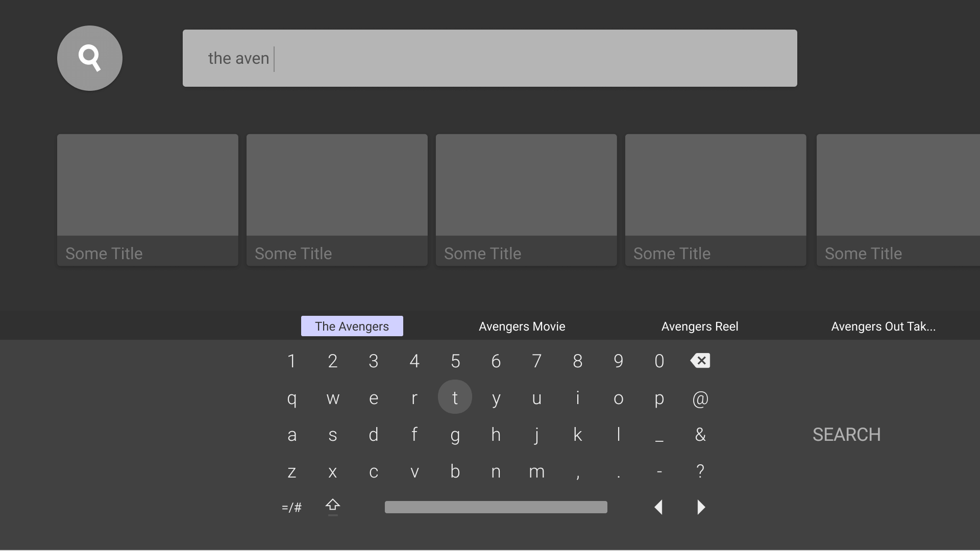
Task: Tap the number 7 key
Action: (537, 361)
